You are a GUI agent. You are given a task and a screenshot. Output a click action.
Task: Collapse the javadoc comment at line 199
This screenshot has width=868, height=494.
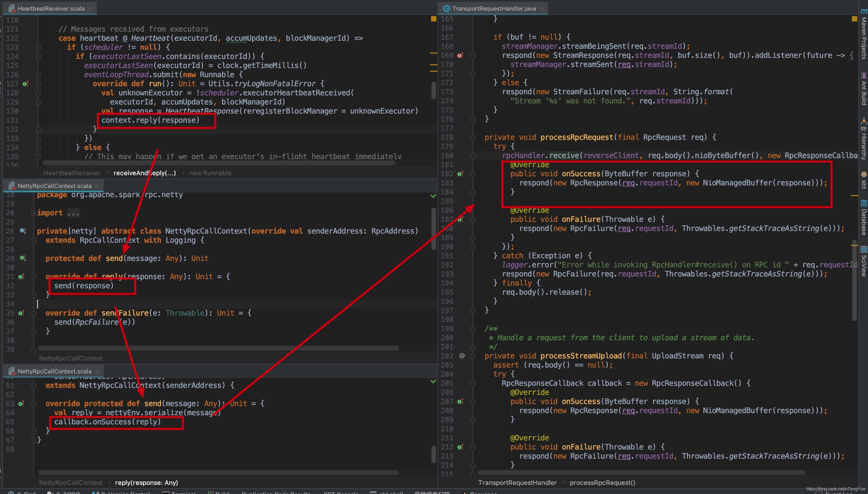tap(473, 329)
